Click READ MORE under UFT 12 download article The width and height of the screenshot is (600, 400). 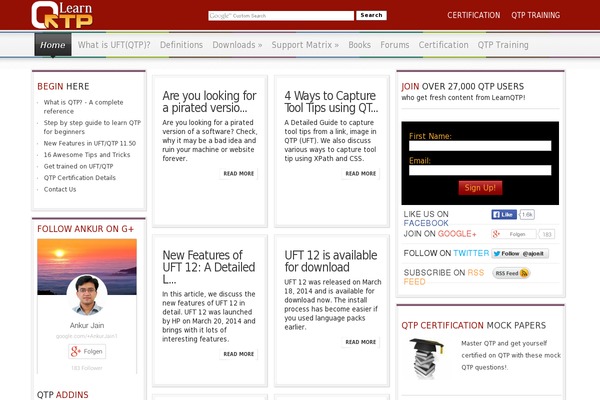pos(360,342)
